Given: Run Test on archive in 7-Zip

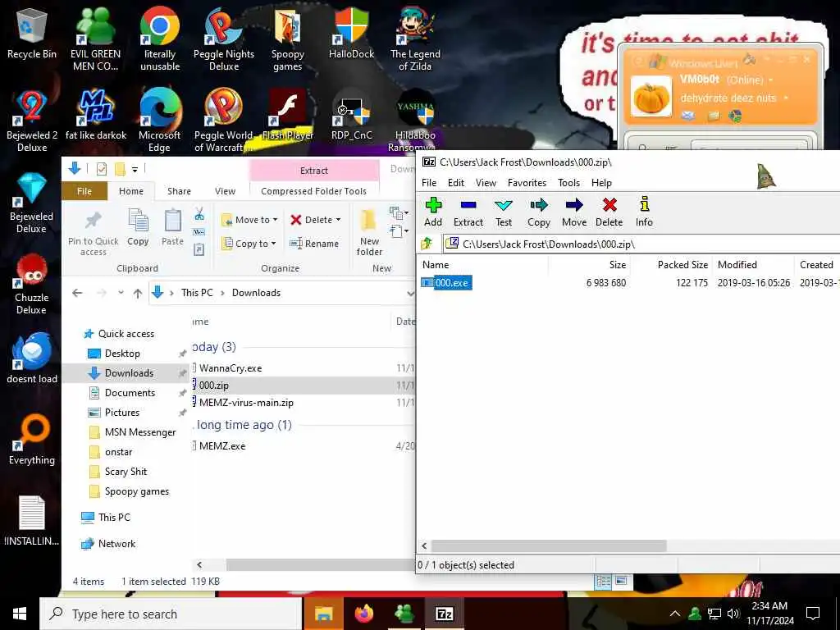Looking at the screenshot, I should pos(504,212).
